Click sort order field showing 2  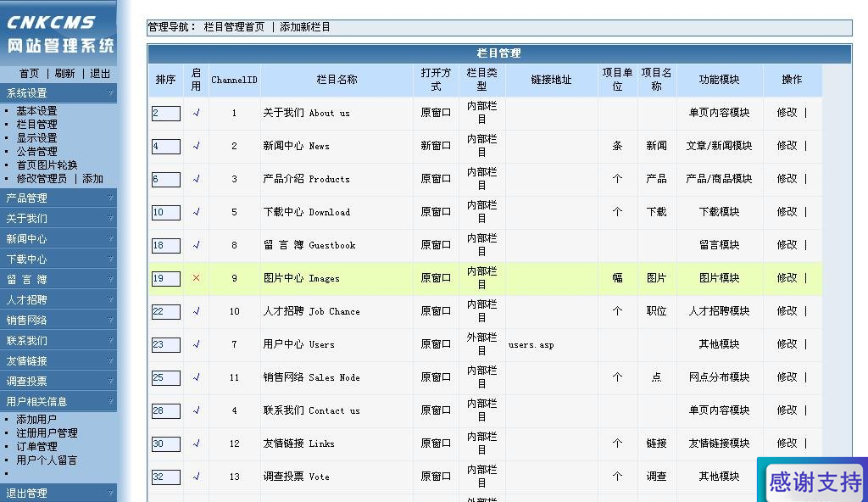click(x=166, y=113)
